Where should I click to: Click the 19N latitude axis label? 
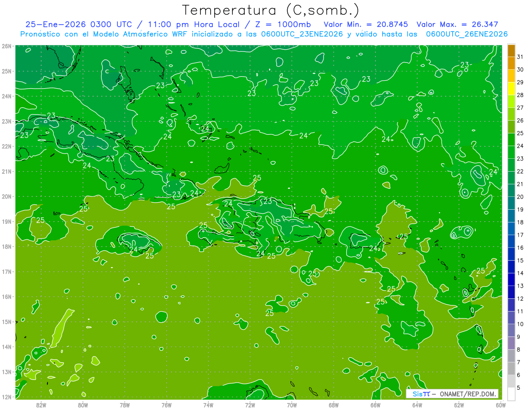(7, 221)
